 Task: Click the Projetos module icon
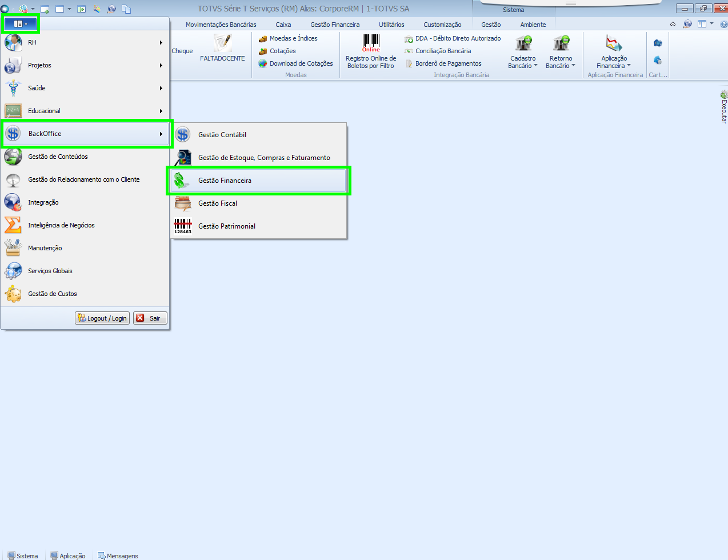(x=13, y=65)
